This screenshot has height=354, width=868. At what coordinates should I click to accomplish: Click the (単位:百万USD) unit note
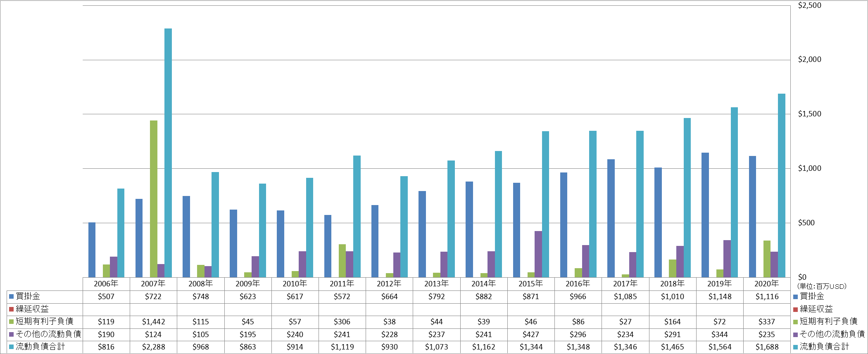tap(821, 286)
